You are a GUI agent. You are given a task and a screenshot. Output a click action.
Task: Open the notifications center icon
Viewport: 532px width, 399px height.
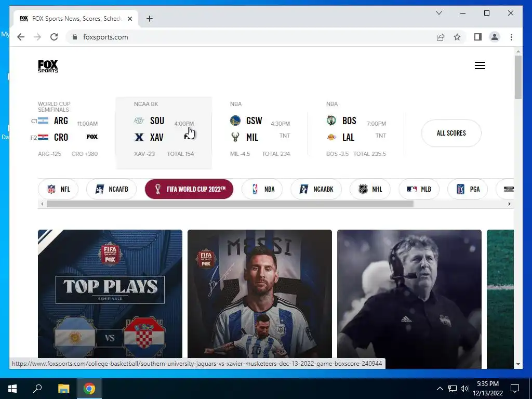click(x=515, y=389)
